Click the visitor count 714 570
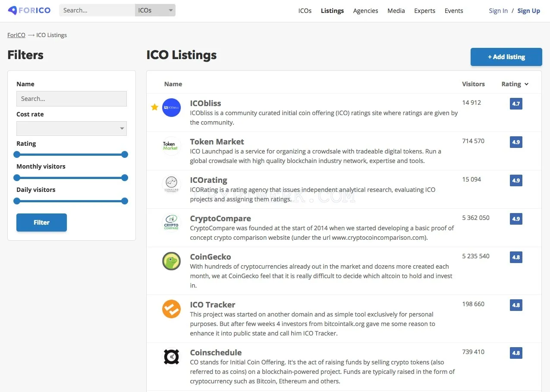 (473, 141)
